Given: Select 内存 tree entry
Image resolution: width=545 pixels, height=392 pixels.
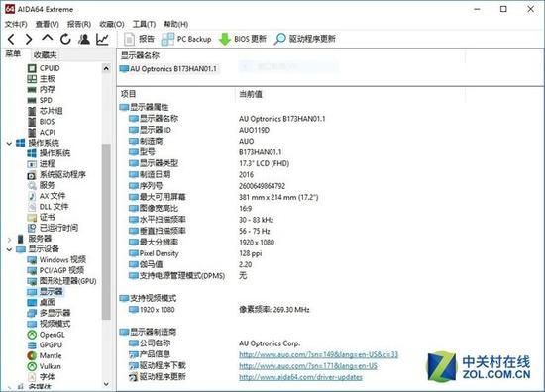Looking at the screenshot, I should click(41, 89).
